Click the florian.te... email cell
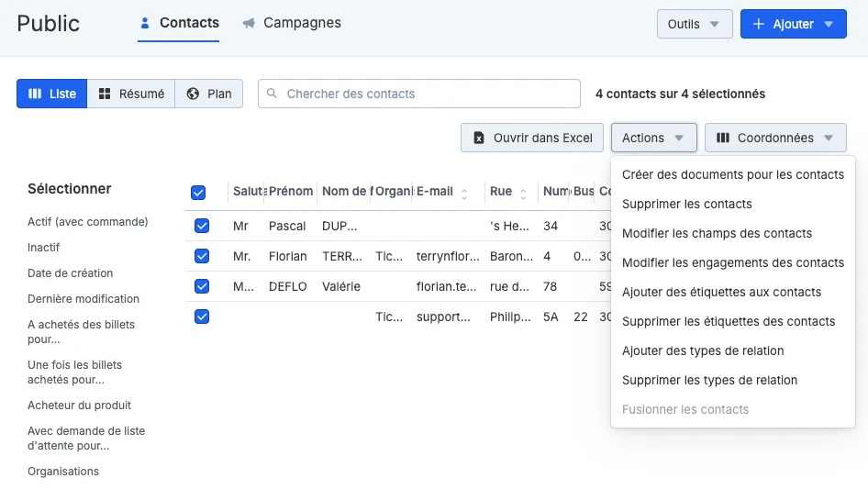 coord(446,286)
